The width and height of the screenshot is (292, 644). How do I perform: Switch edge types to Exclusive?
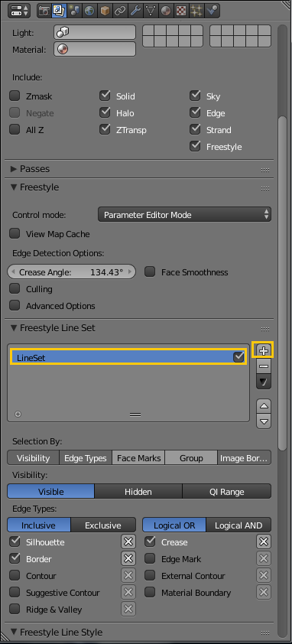(x=103, y=525)
